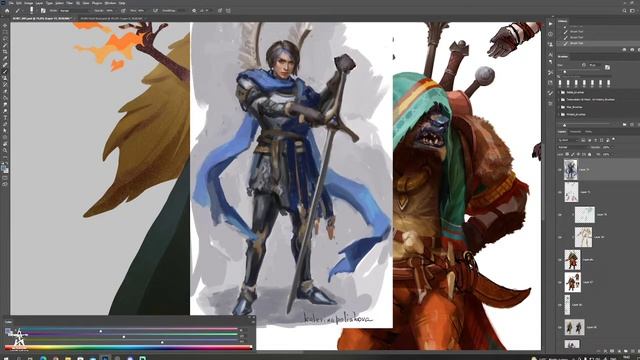Open the layer blend mode dropdown
This screenshot has height=360, width=640.
(573, 147)
